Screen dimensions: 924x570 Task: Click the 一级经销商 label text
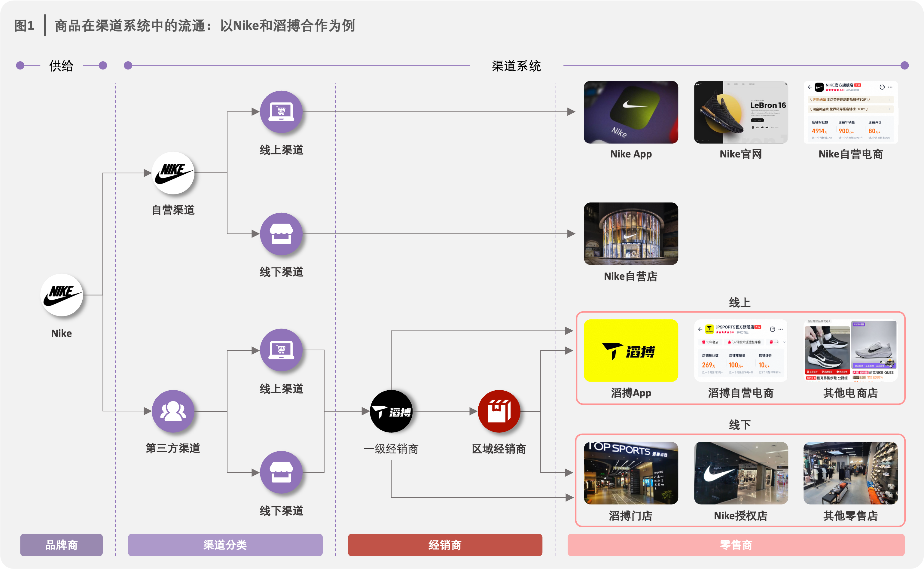(391, 449)
